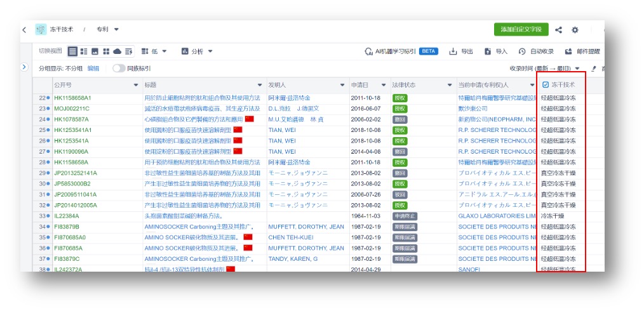
Task: Select the image thumbnail view icon
Action: (95, 51)
